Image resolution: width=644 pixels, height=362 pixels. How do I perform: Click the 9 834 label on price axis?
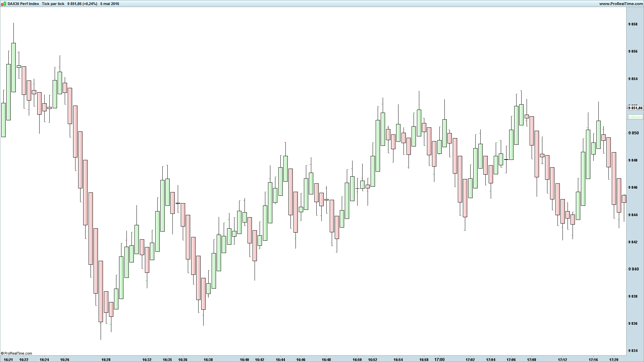click(x=633, y=351)
